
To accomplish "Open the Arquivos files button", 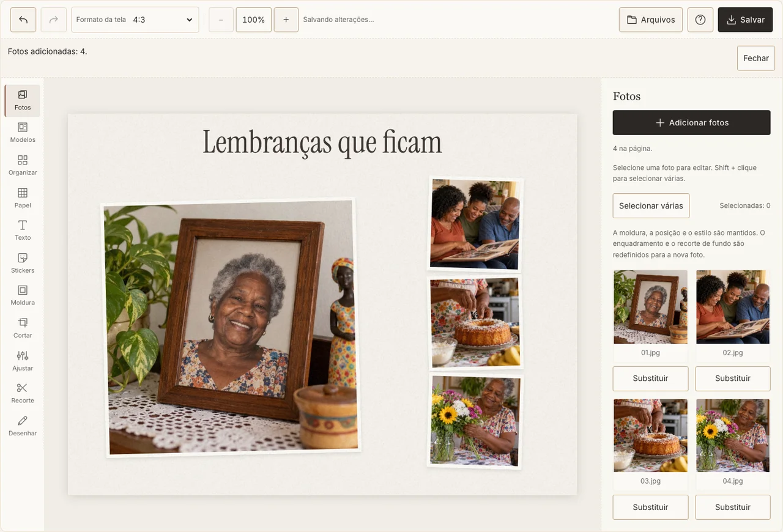I will 651,20.
